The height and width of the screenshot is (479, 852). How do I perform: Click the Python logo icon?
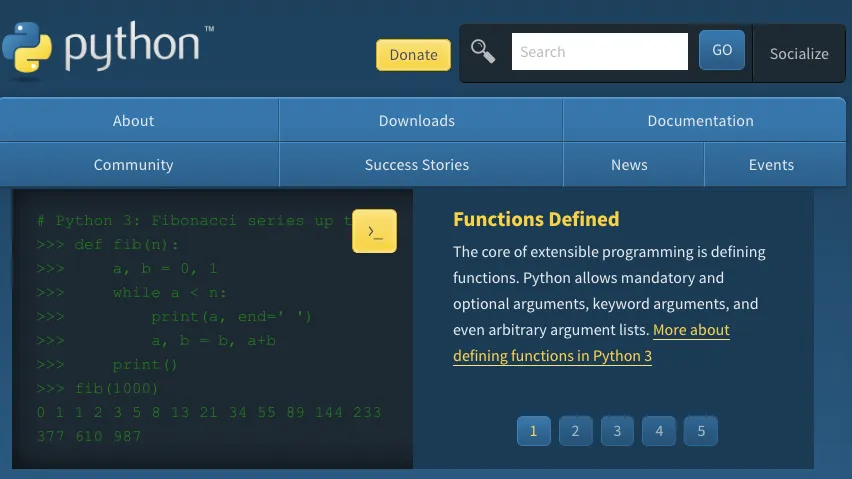pos(27,46)
